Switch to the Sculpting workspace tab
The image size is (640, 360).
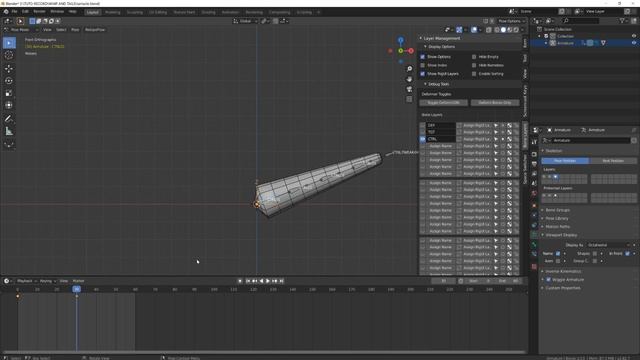135,12
